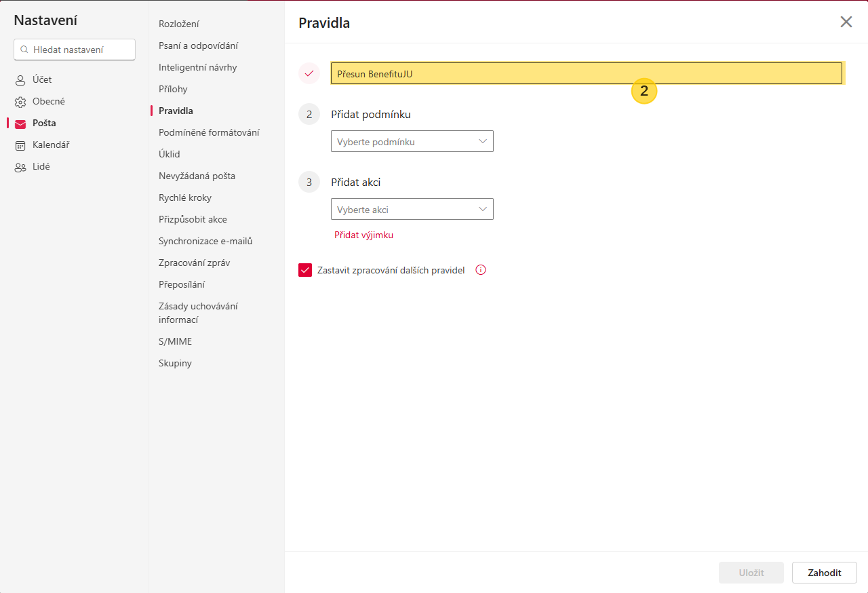Click the Přidat výjimku link

(363, 235)
